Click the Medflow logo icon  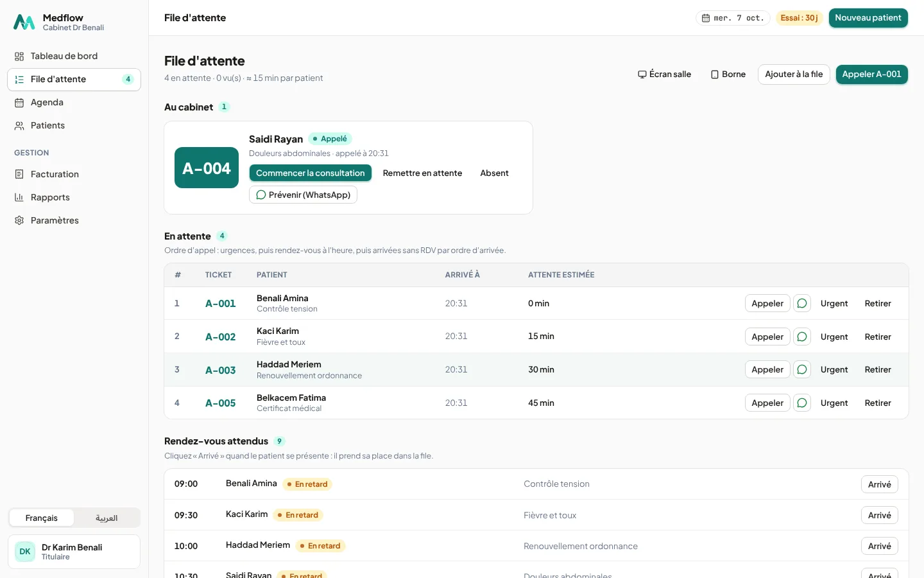pos(24,22)
